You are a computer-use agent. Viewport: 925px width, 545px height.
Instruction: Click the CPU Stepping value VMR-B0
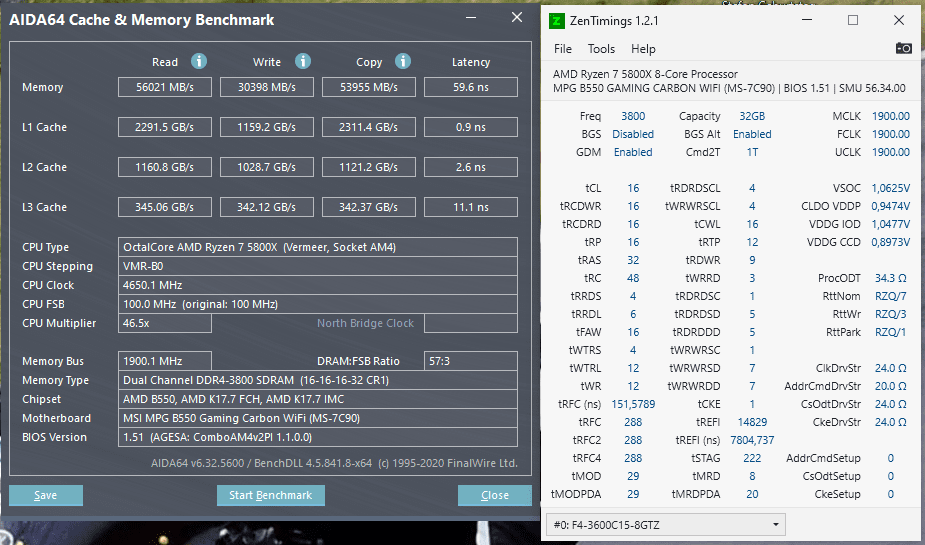[318, 266]
